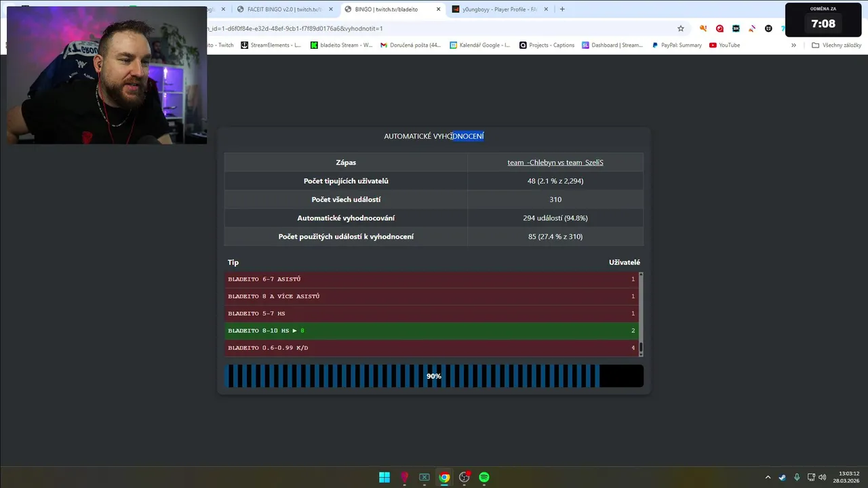Screen dimensions: 868x488
Task: Select the BINGO | twitch.tv/bladeito tab
Action: point(392,9)
